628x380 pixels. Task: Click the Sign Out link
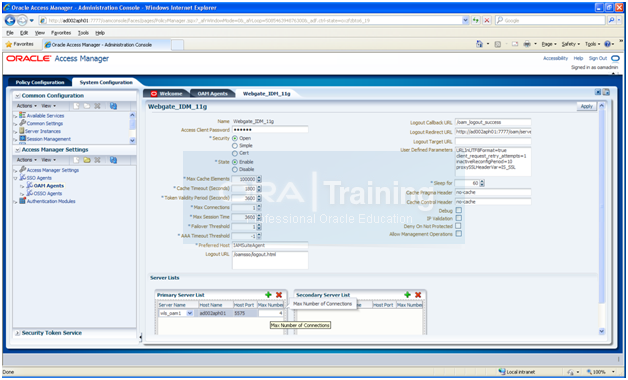[598, 58]
